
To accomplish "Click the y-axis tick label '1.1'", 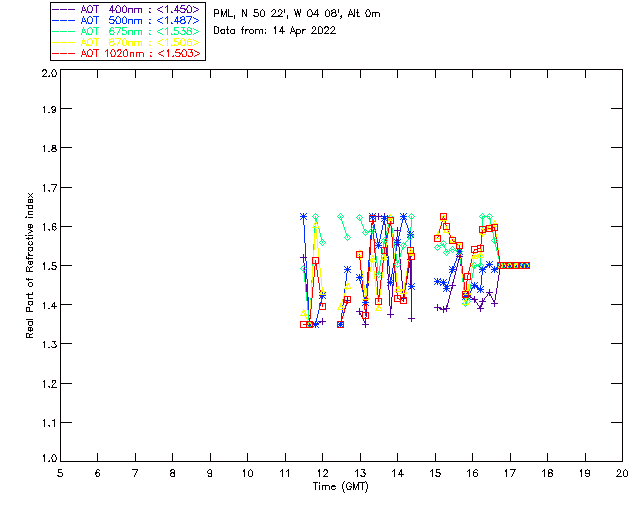I will 49,423.
